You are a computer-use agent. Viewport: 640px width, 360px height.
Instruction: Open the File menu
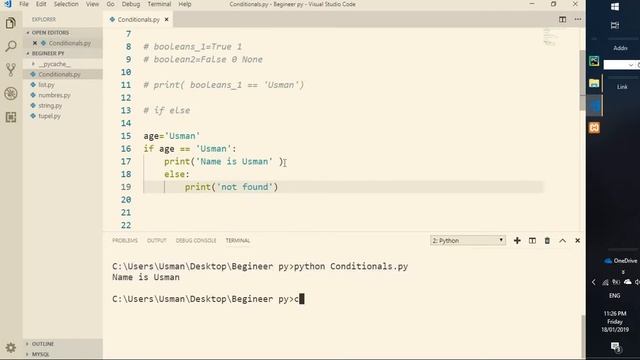[24, 4]
